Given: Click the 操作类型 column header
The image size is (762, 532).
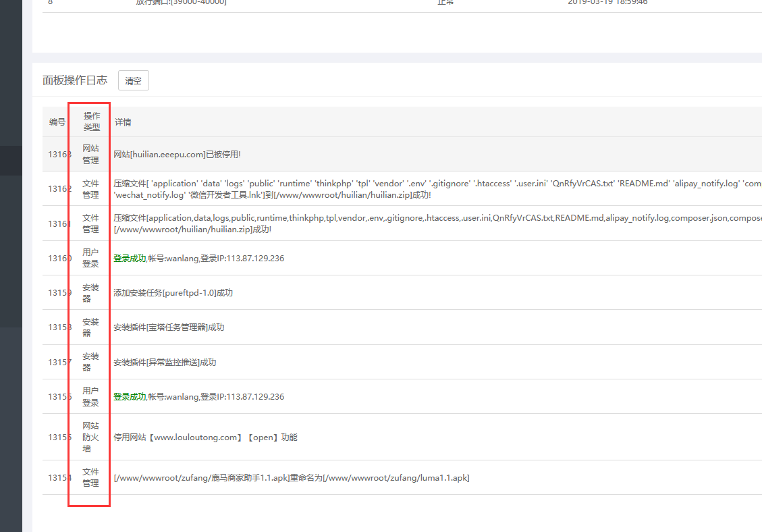Looking at the screenshot, I should 91,122.
